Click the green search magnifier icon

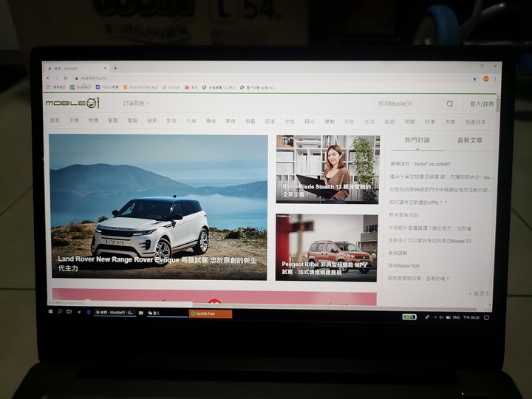pos(449,104)
